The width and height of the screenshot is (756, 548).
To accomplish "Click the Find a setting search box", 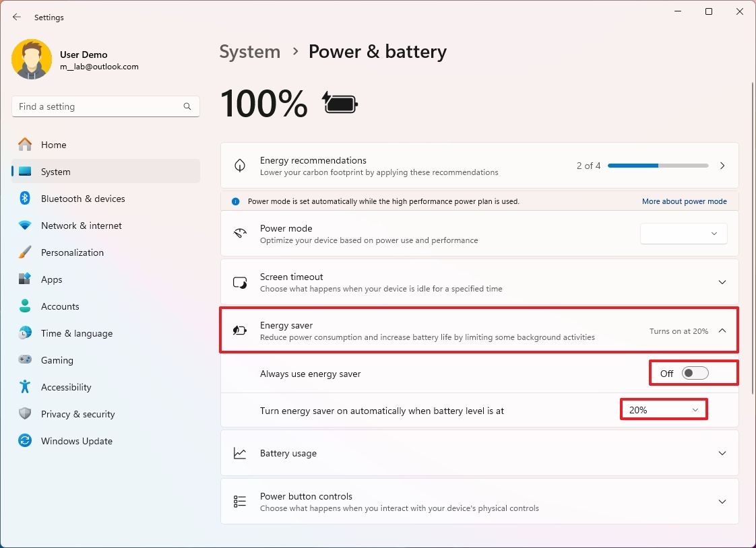I will 105,106.
